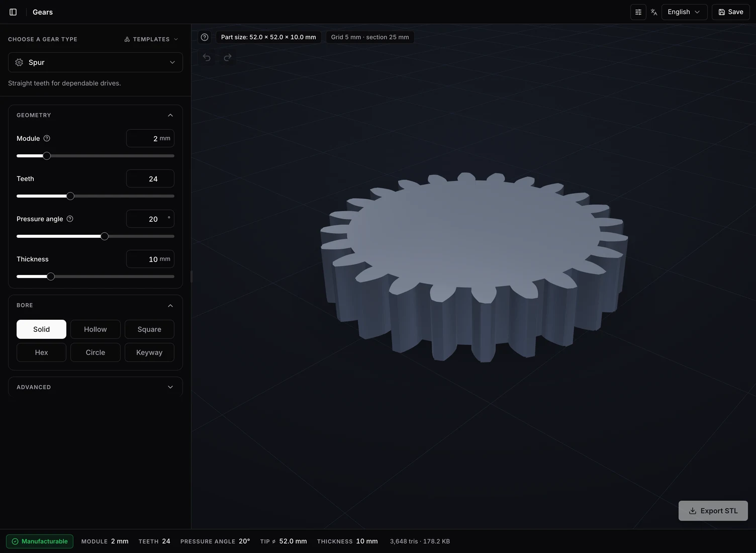Screen dimensions: 756x553
Task: Click the Grid 5 mm section label
Action: click(370, 37)
